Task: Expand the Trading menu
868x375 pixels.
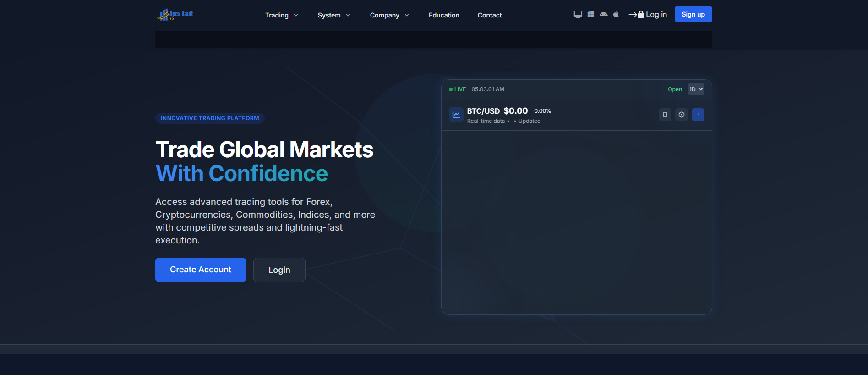Action: coord(282,15)
